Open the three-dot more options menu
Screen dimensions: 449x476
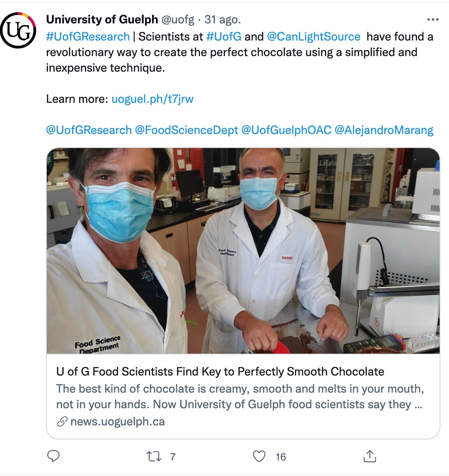click(x=433, y=19)
